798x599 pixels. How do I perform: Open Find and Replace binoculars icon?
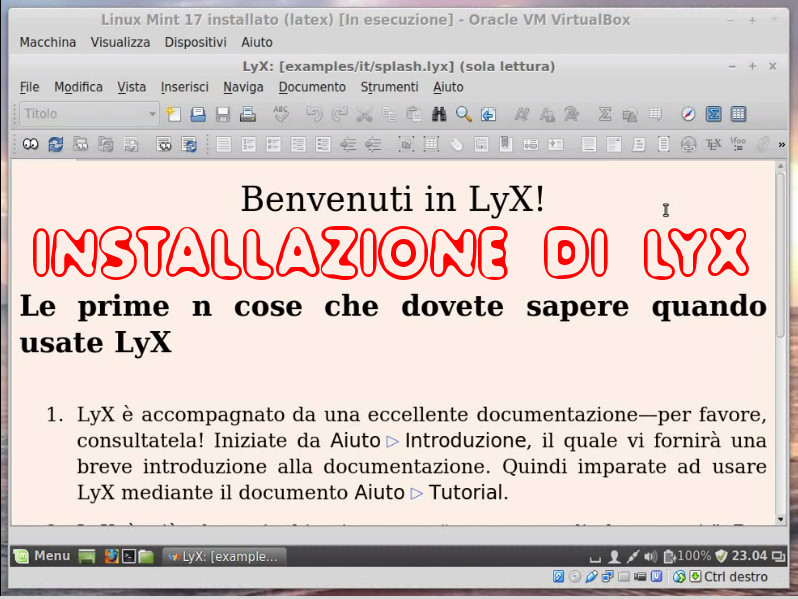click(x=439, y=114)
